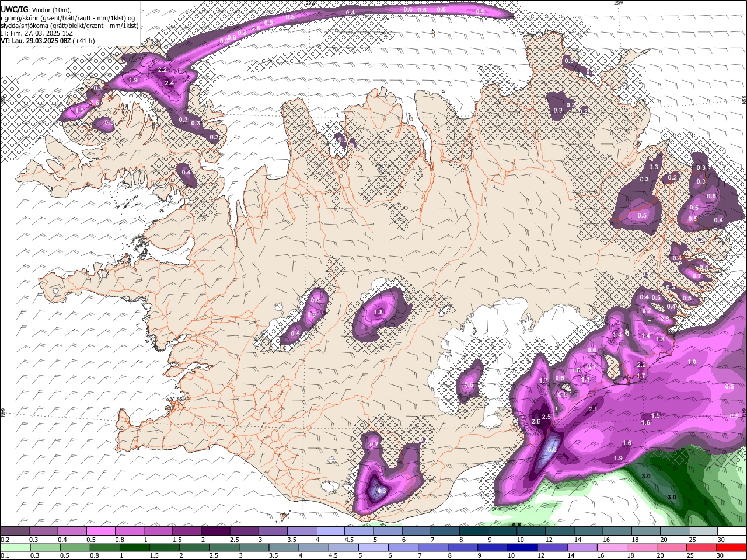
Task: Click the '0.4' label on the top legend row
Action: click(62, 540)
